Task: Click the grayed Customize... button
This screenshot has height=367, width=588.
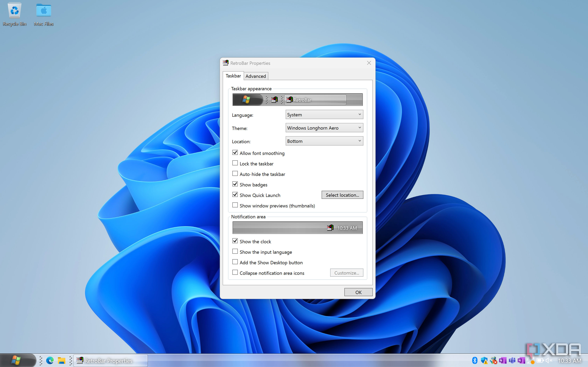Action: (346, 273)
